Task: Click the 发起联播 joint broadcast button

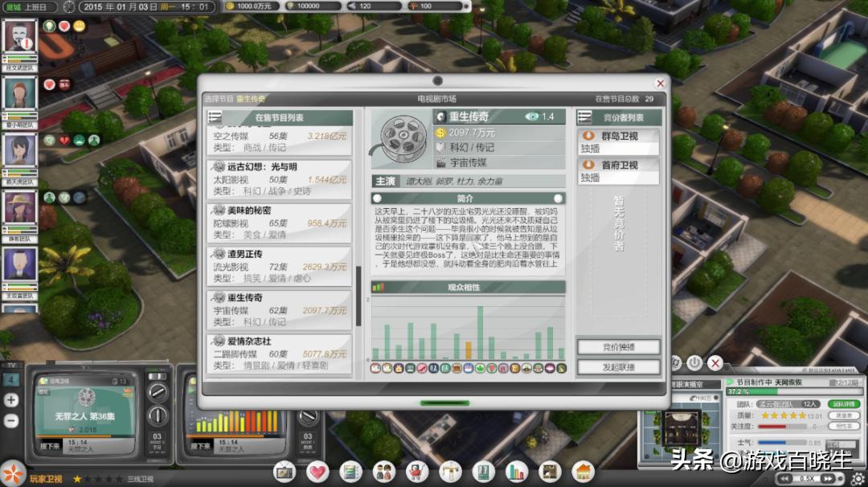Action: click(617, 366)
